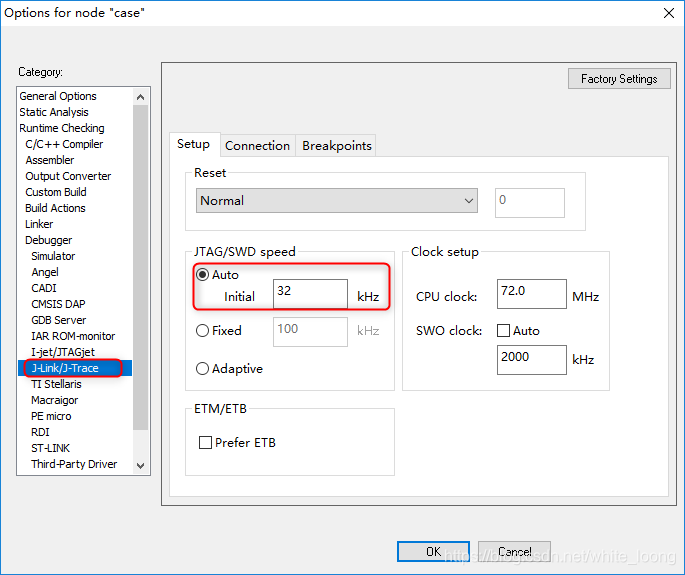
Task: Click the category list scroll up arrow
Action: coord(140,97)
